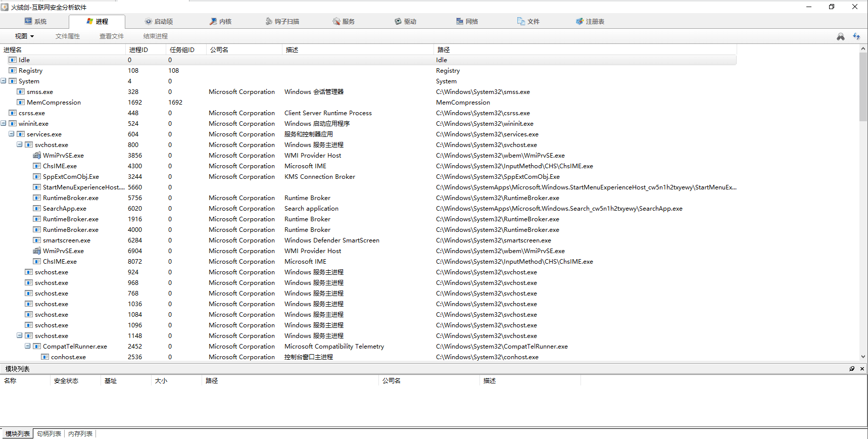Click the SppExtComObj.Exe process icon
This screenshot has width=868, height=439.
[x=37, y=176]
